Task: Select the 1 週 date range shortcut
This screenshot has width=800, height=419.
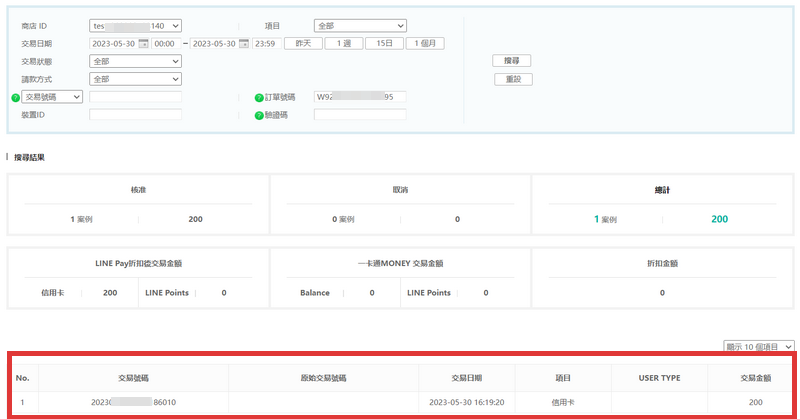Action: point(343,43)
